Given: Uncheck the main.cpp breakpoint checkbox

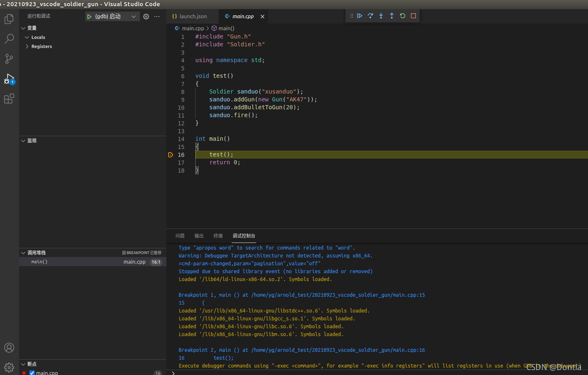Looking at the screenshot, I should (x=32, y=373).
